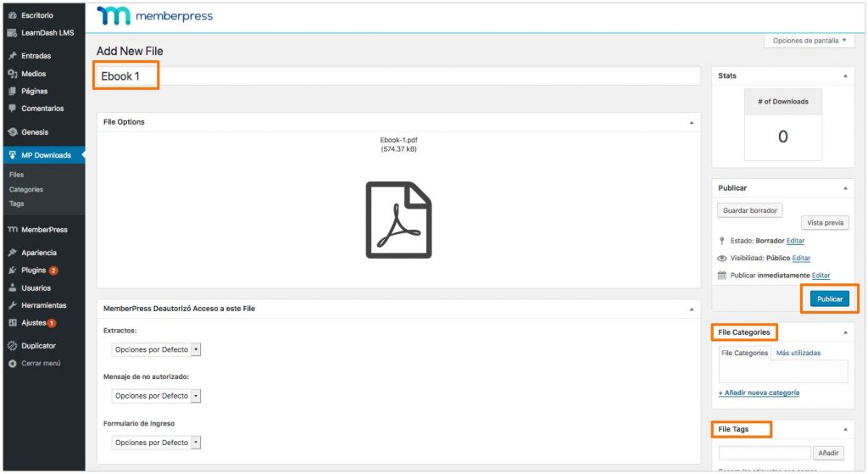Click the Añadir tag button
868x474 pixels.
(828, 453)
